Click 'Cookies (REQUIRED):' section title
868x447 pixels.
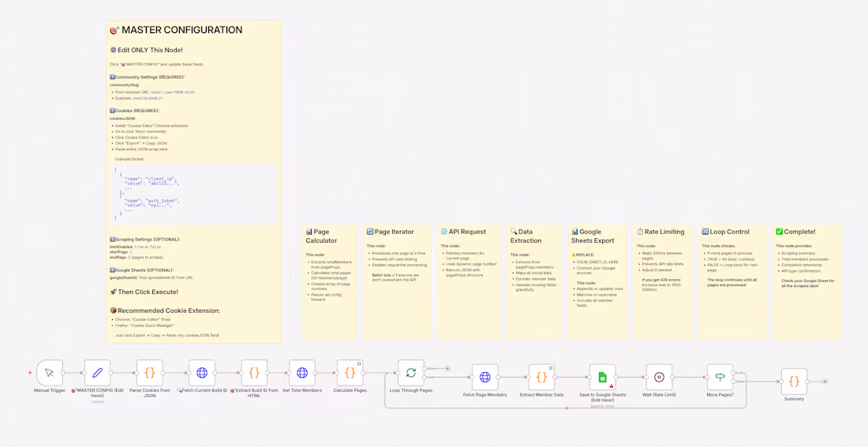[x=134, y=110]
